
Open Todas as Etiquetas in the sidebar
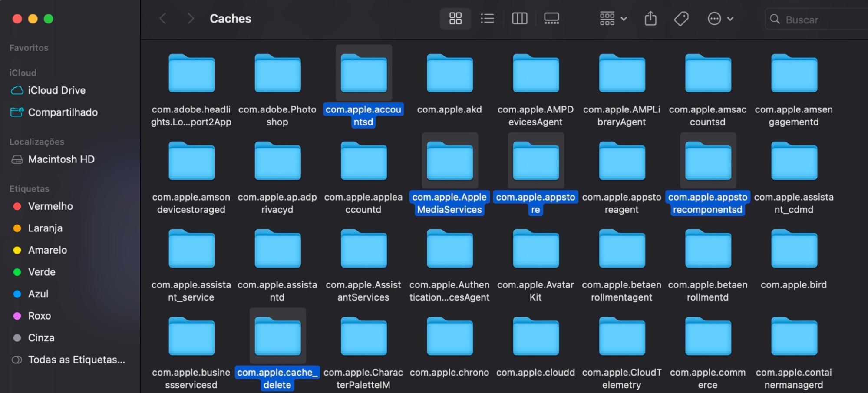(69, 360)
